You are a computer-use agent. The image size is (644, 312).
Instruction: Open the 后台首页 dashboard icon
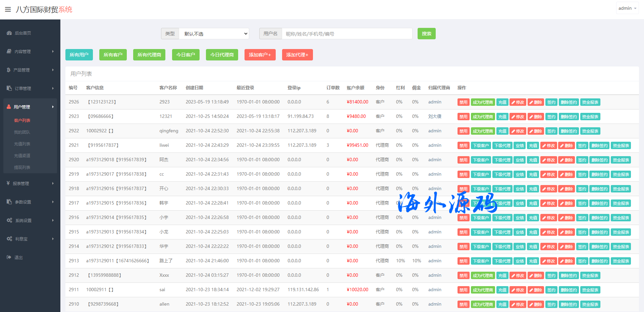(x=9, y=33)
